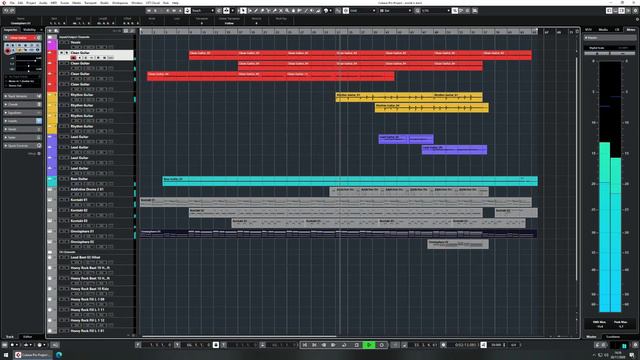Select the Object Selection arrow tool

coord(243,11)
